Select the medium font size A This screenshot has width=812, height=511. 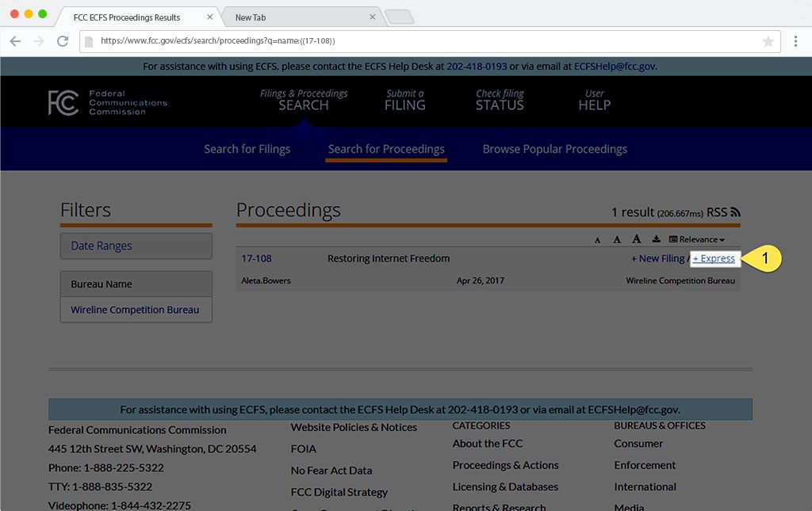coord(617,239)
